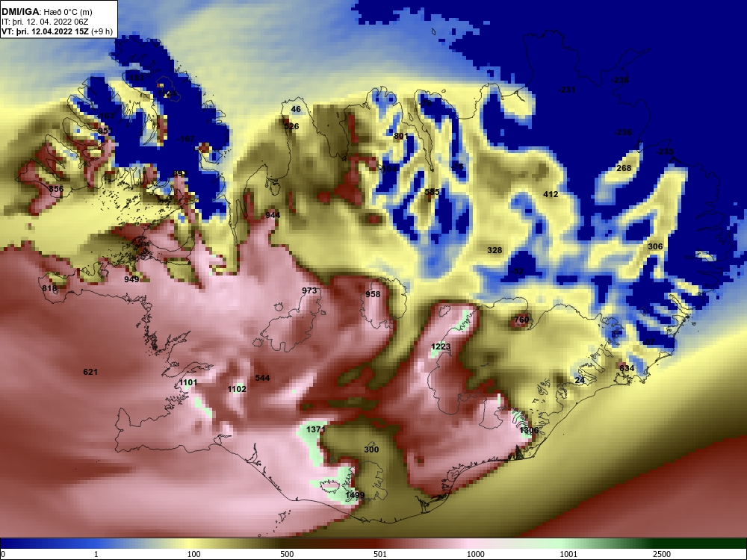Click the map value "1371"
The image size is (747, 560).
tap(315, 429)
